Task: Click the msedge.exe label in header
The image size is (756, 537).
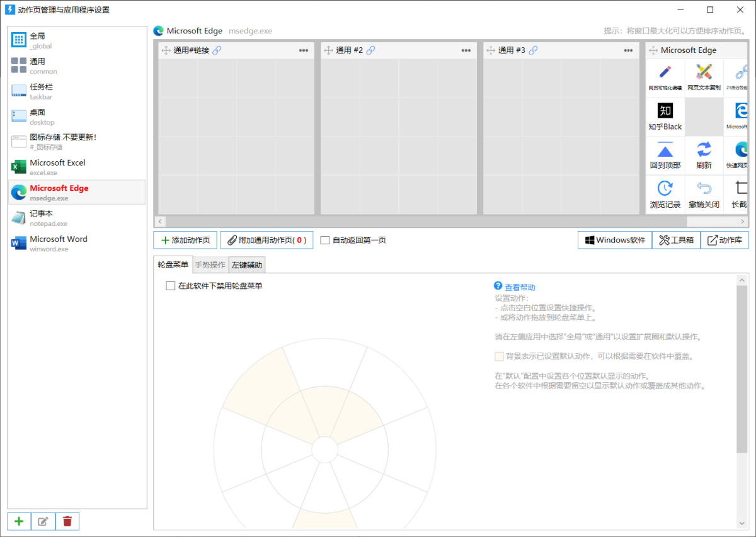Action: (251, 31)
